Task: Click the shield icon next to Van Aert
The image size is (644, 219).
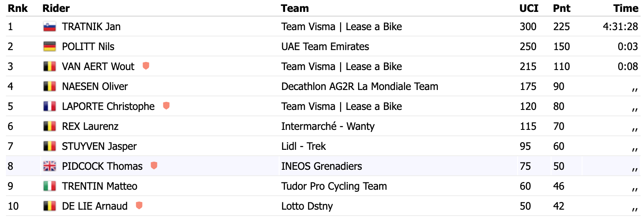Action: coord(146,66)
